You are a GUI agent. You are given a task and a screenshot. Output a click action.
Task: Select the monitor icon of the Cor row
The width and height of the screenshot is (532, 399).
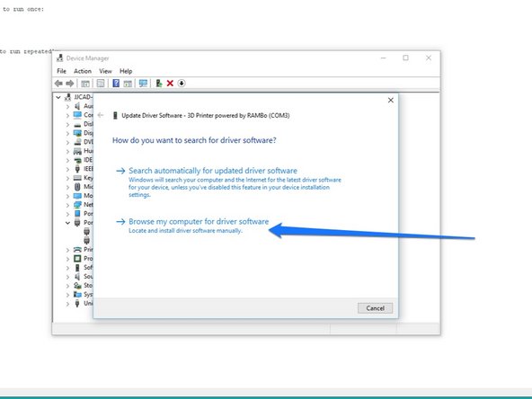click(77, 115)
